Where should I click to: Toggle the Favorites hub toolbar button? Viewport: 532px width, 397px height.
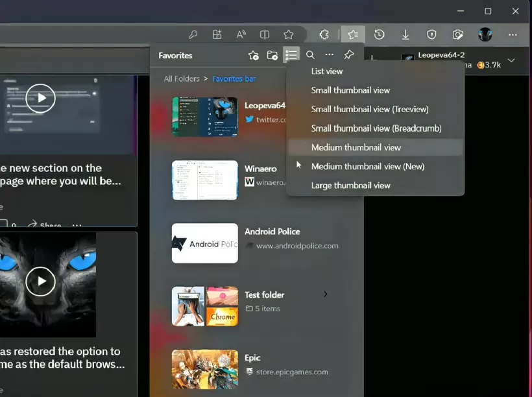pos(353,34)
